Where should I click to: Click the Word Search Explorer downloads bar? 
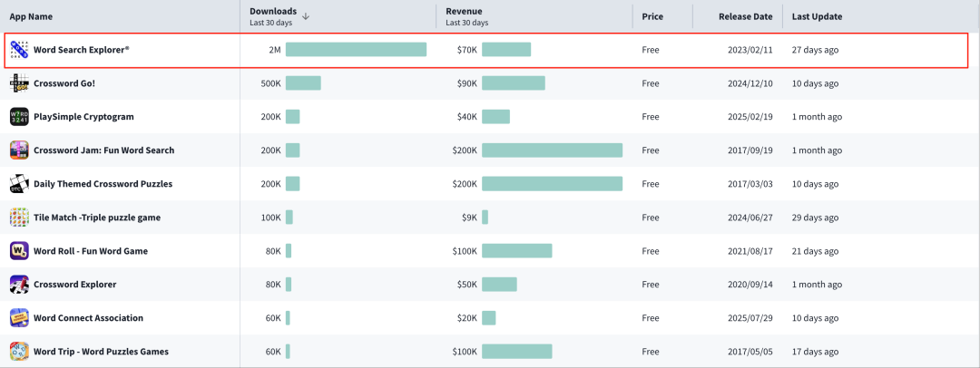coord(356,50)
